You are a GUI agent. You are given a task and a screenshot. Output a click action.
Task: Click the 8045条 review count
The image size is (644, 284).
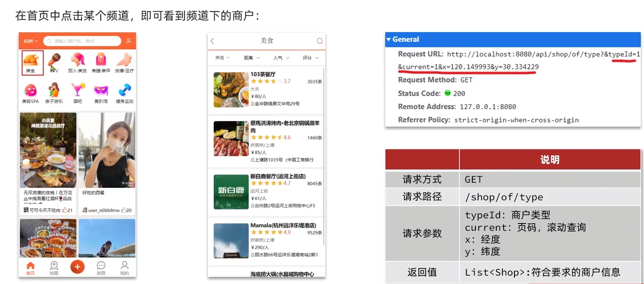pyautogui.click(x=315, y=184)
